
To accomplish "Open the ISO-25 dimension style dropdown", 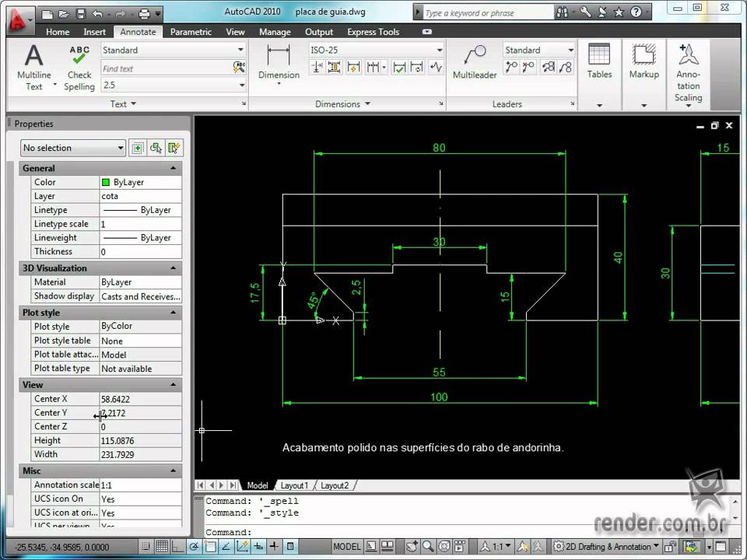I will (x=439, y=50).
